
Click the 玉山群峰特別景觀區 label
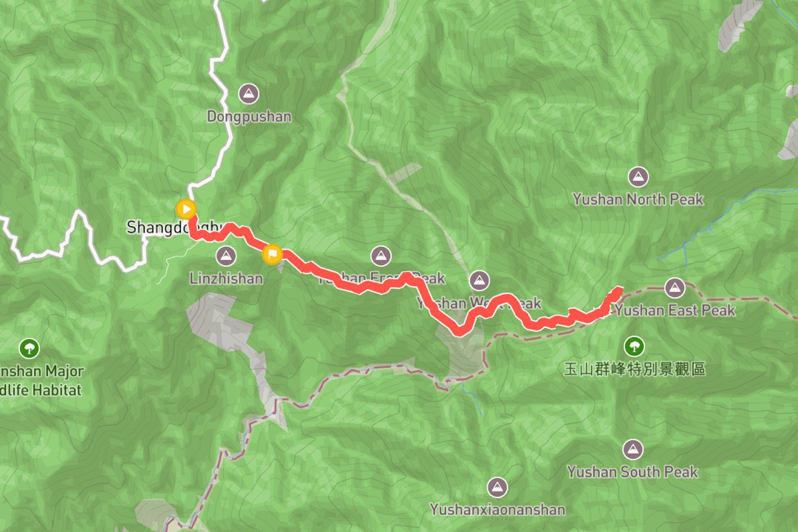tap(634, 369)
